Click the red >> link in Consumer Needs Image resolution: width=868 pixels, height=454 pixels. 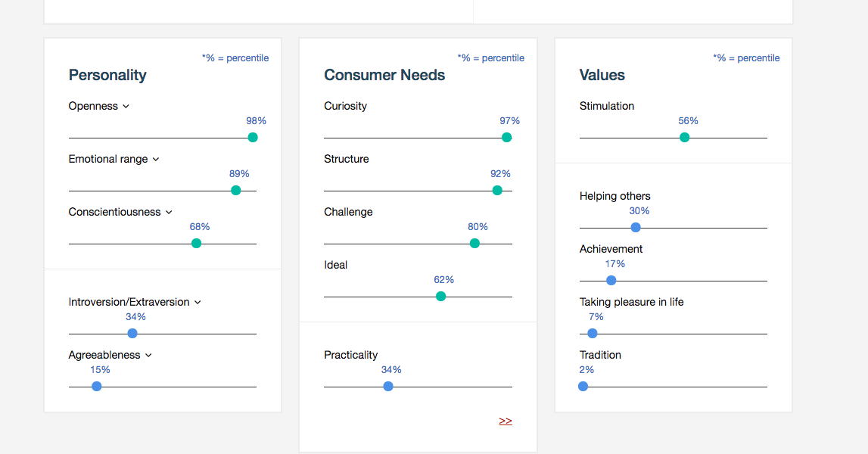coord(506,421)
